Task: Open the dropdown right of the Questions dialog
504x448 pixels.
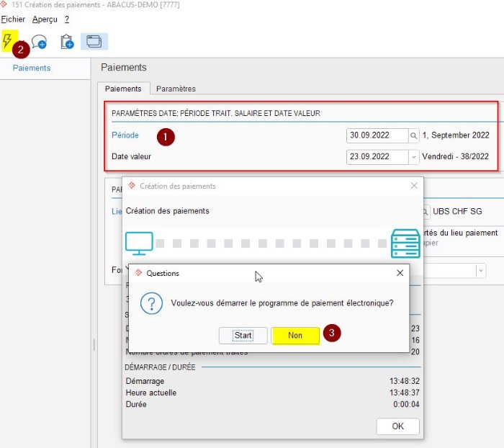Action: click(x=481, y=271)
